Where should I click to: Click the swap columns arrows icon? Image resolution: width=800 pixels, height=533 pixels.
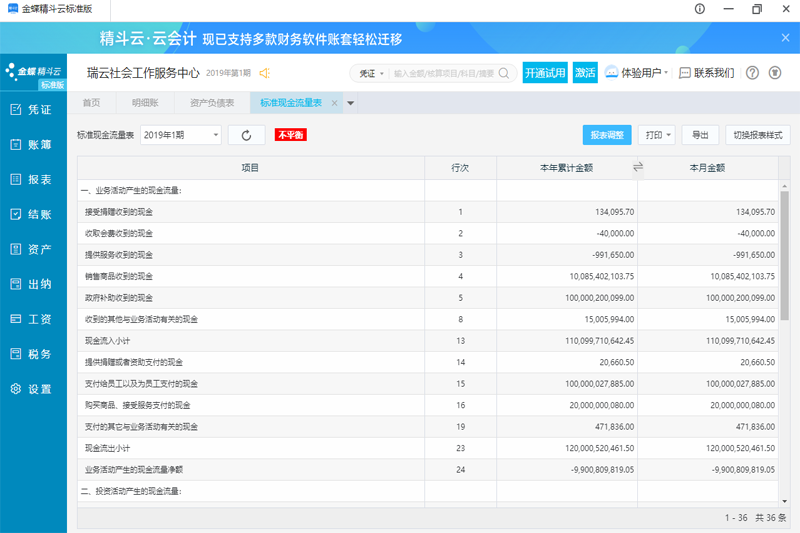pyautogui.click(x=638, y=167)
